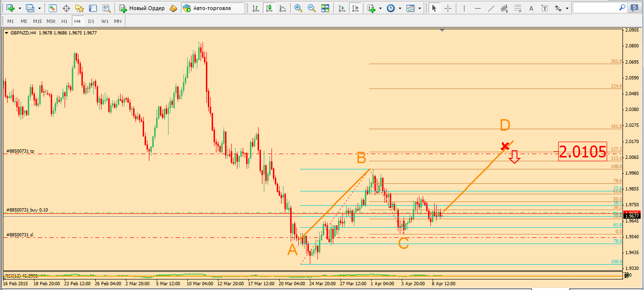The width and height of the screenshot is (644, 290).
Task: Switch to M5 timeframe
Action: click(24, 22)
